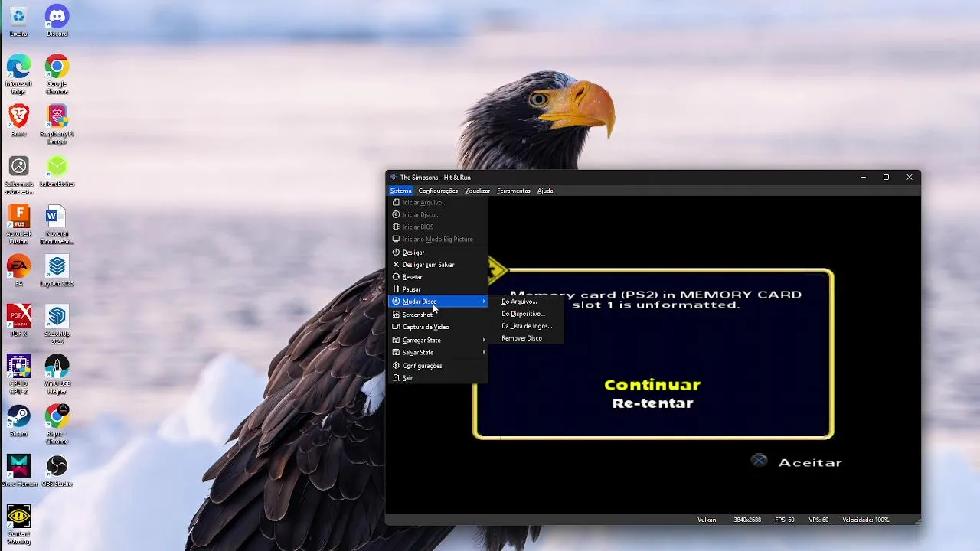980x551 pixels.
Task: Select the Autodesk Fusion desktop icon
Action: pos(18,224)
